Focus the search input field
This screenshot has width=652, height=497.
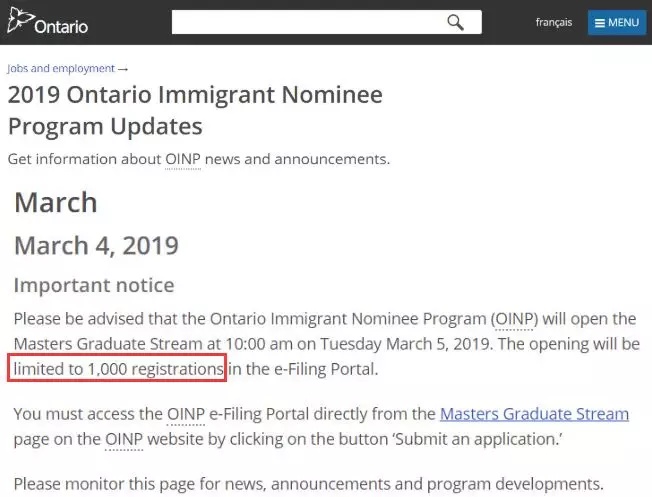tap(326, 22)
